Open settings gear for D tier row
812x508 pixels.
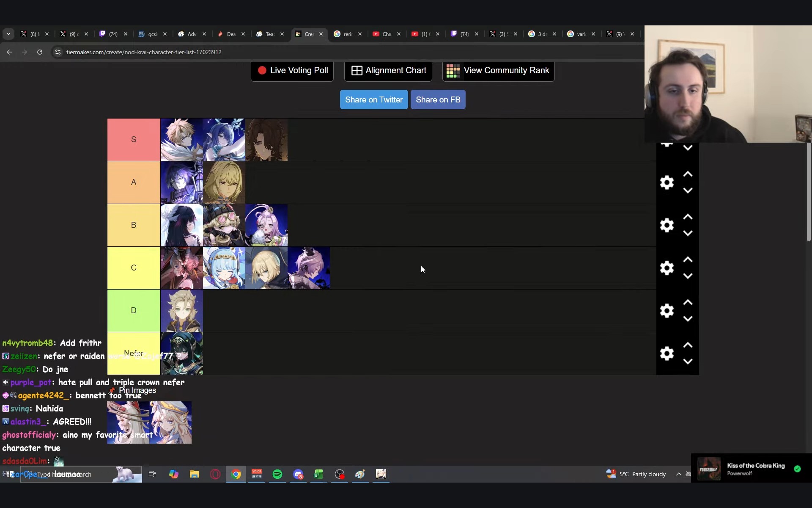[x=667, y=311]
